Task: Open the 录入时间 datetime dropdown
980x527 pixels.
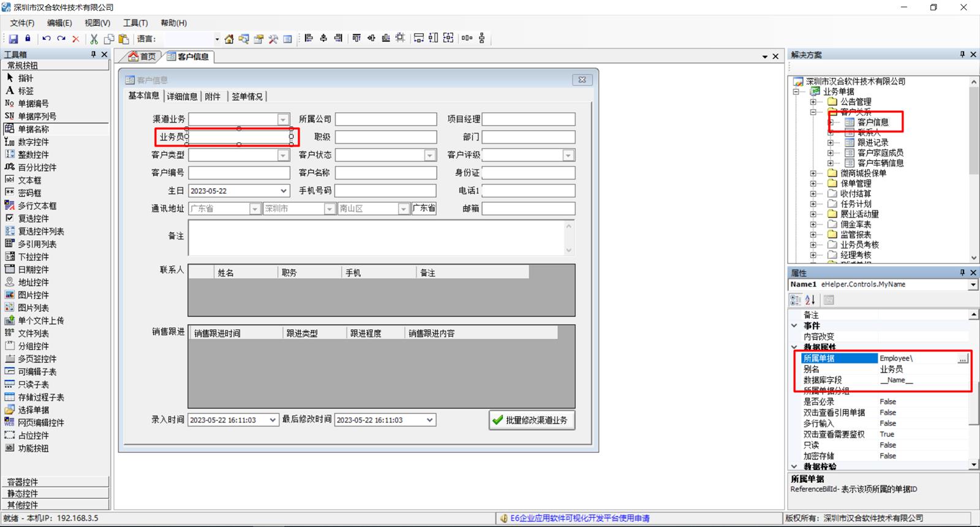Action: (x=273, y=420)
